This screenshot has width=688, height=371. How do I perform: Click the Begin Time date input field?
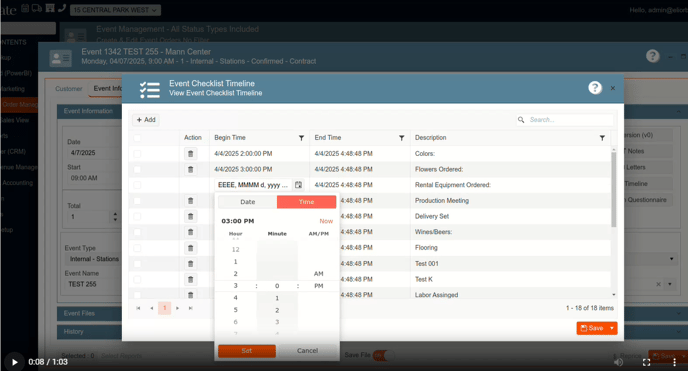(253, 185)
